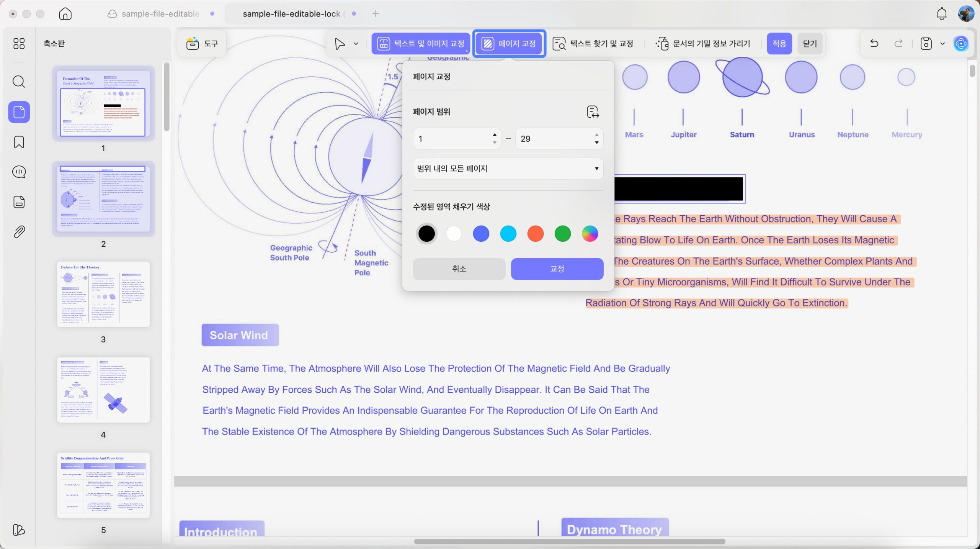
Task: Open the user profile avatar
Action: pyautogui.click(x=966, y=14)
